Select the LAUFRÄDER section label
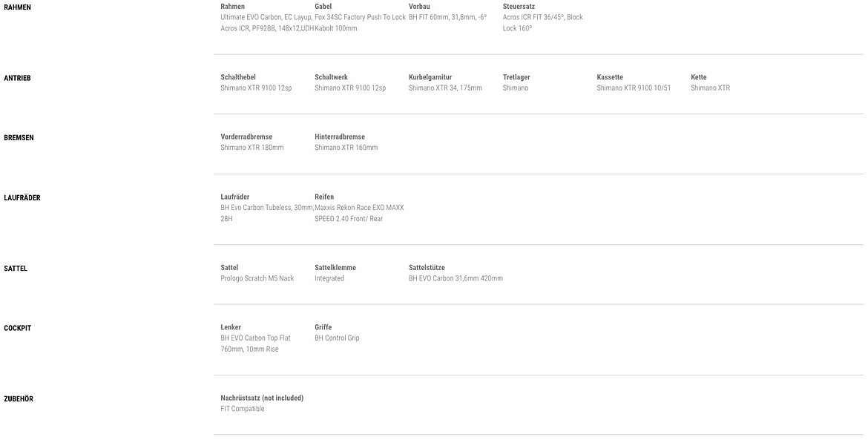Image resolution: width=868 pixels, height=440 pixels. coord(22,197)
